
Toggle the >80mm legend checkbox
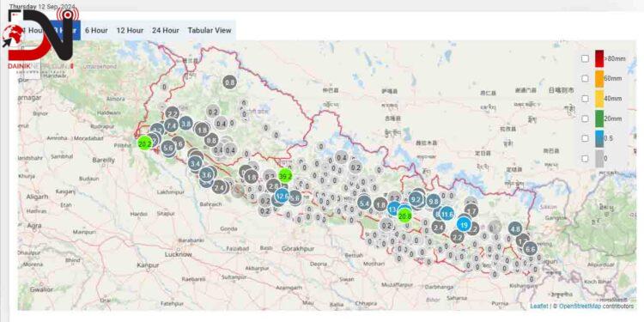[x=585, y=58]
